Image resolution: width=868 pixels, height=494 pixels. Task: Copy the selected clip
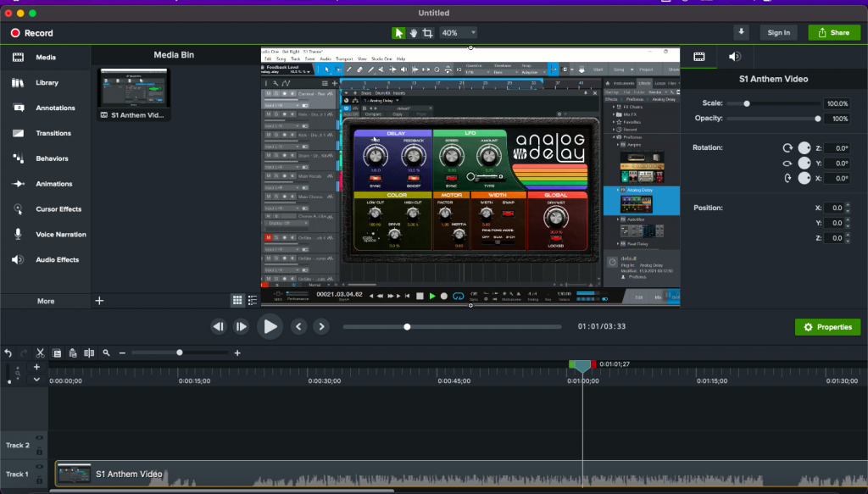(57, 353)
